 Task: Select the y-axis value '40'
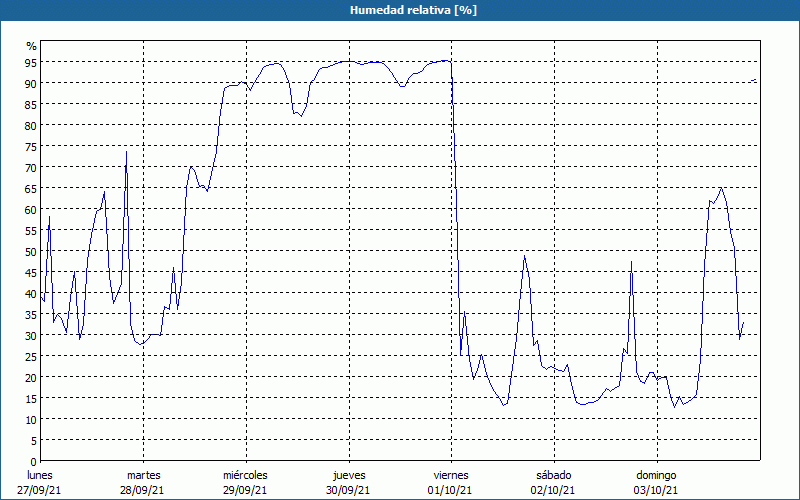tap(31, 293)
